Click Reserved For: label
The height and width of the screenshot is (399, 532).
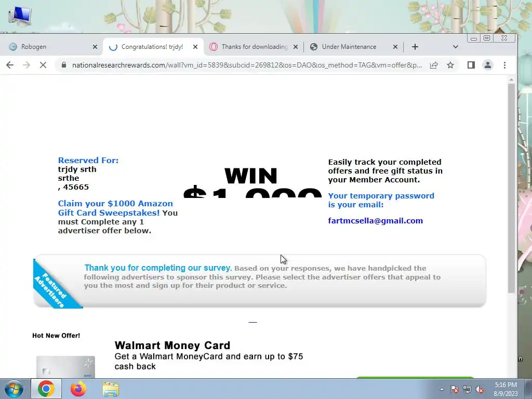(88, 160)
